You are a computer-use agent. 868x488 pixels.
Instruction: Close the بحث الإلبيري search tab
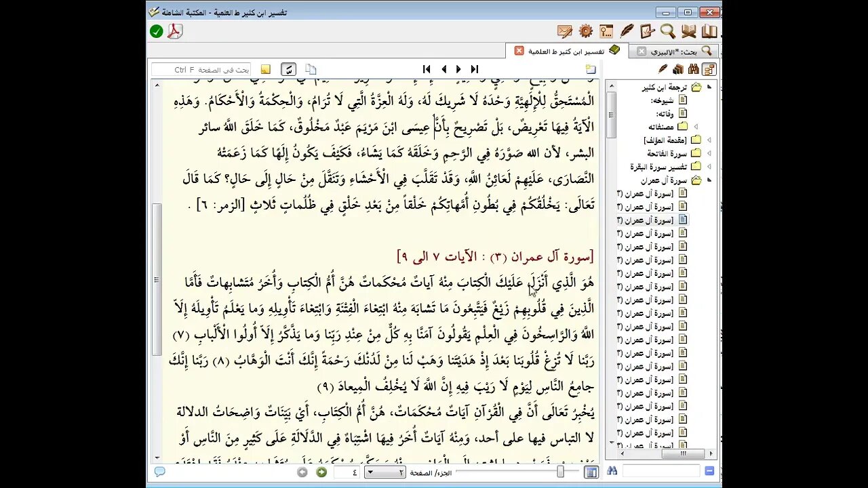(642, 51)
